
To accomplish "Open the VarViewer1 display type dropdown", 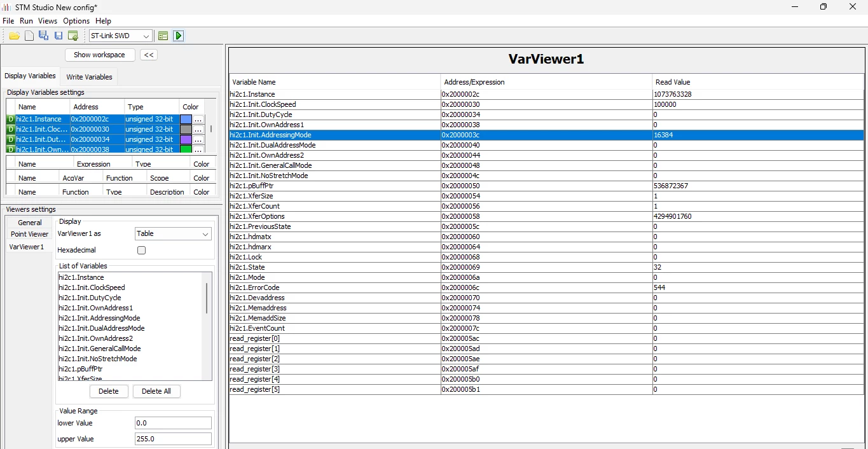I will [173, 233].
